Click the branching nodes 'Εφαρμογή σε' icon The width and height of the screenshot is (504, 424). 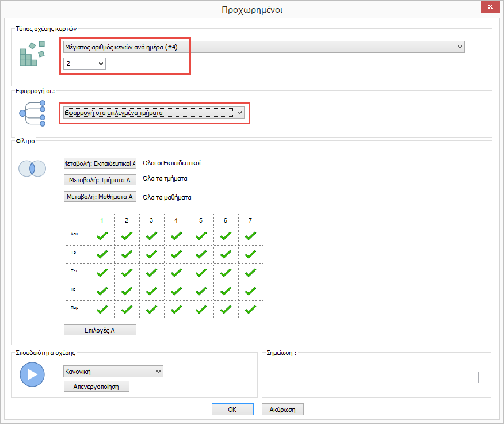click(32, 113)
